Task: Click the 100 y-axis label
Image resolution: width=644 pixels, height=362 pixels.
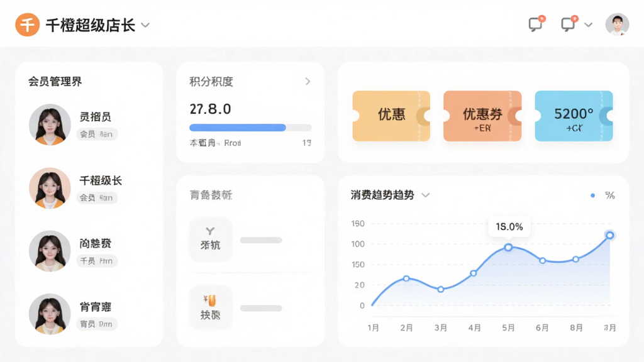Action: coord(358,244)
